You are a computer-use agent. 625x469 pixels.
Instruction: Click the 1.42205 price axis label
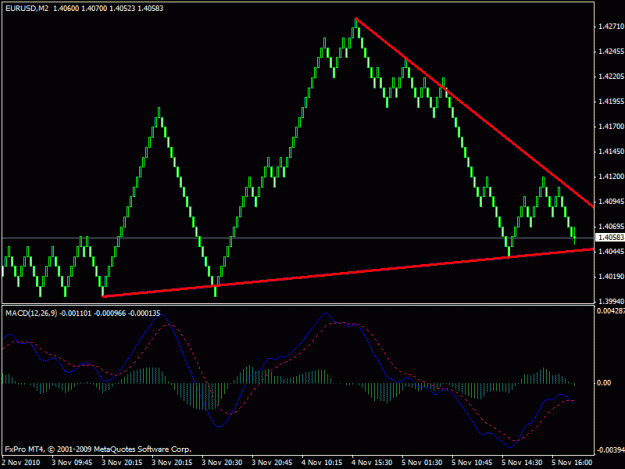coord(611,77)
